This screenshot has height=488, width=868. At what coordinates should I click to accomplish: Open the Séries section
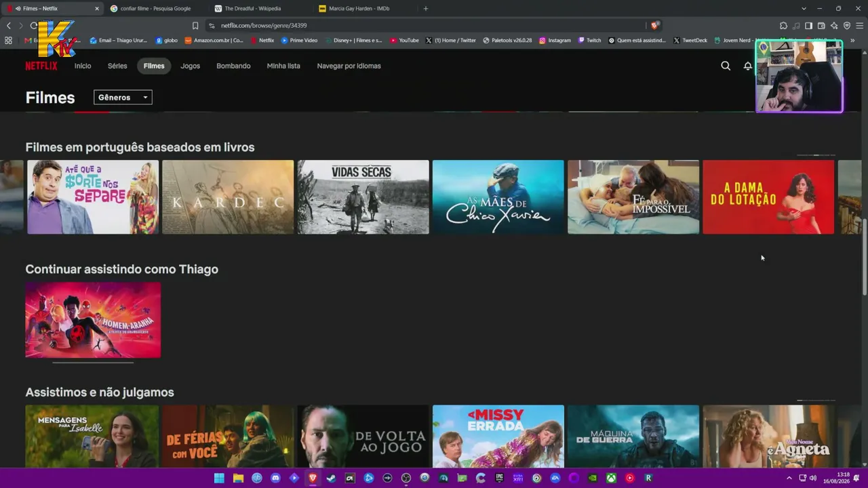click(x=117, y=66)
